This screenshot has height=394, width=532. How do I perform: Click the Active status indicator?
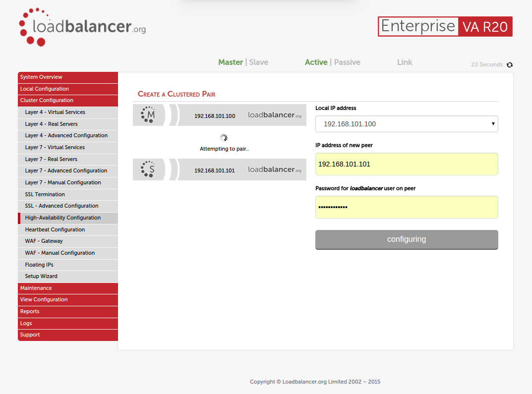tap(316, 62)
